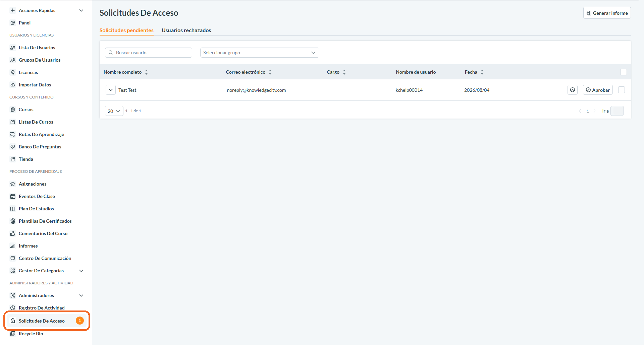
Task: Click the Licencias badge icon
Action: coord(13,72)
